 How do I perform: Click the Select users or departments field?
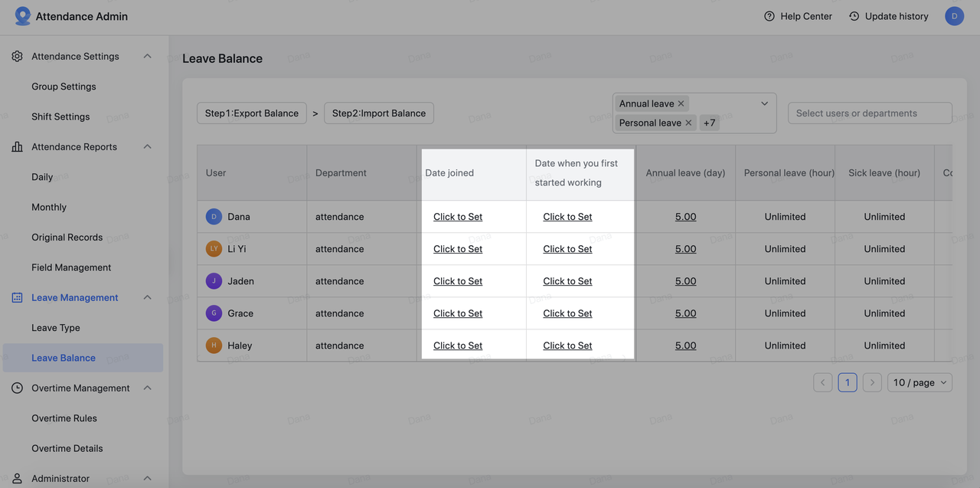[x=870, y=113]
